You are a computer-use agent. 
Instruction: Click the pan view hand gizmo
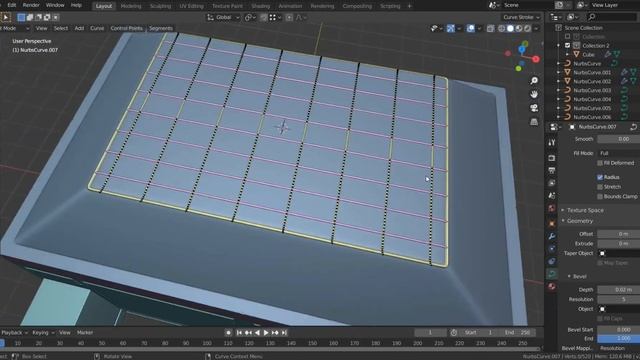pyautogui.click(x=534, y=94)
